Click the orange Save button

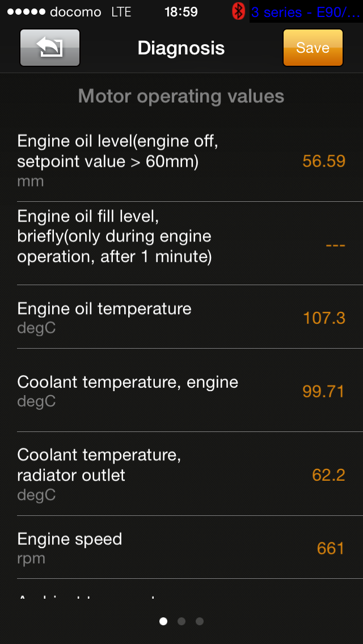click(x=313, y=48)
